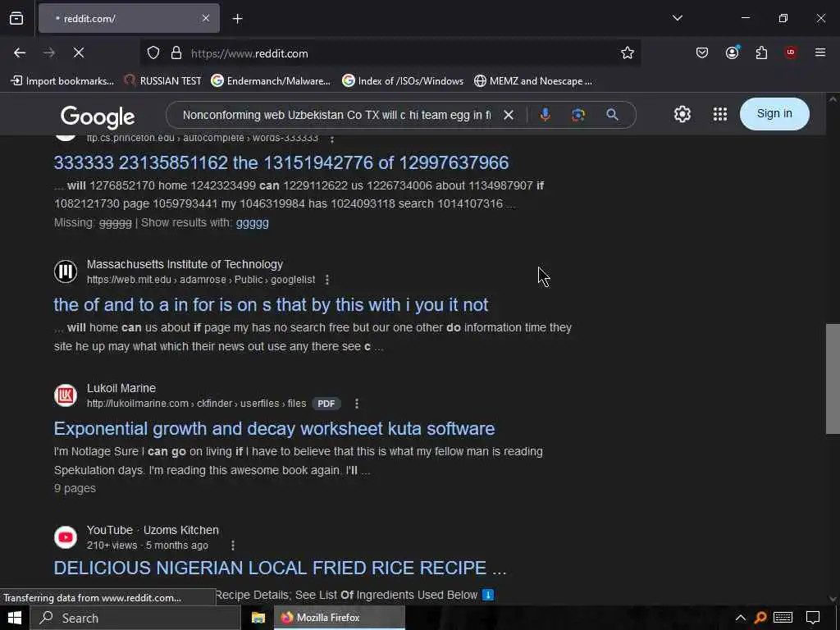This screenshot has height=630, width=840.
Task: Open Pocket save icon
Action: point(702,52)
